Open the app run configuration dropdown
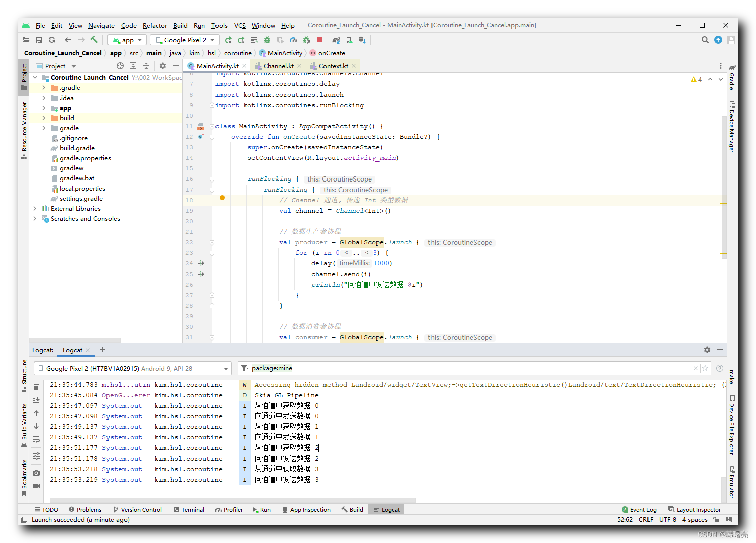 (x=128, y=40)
